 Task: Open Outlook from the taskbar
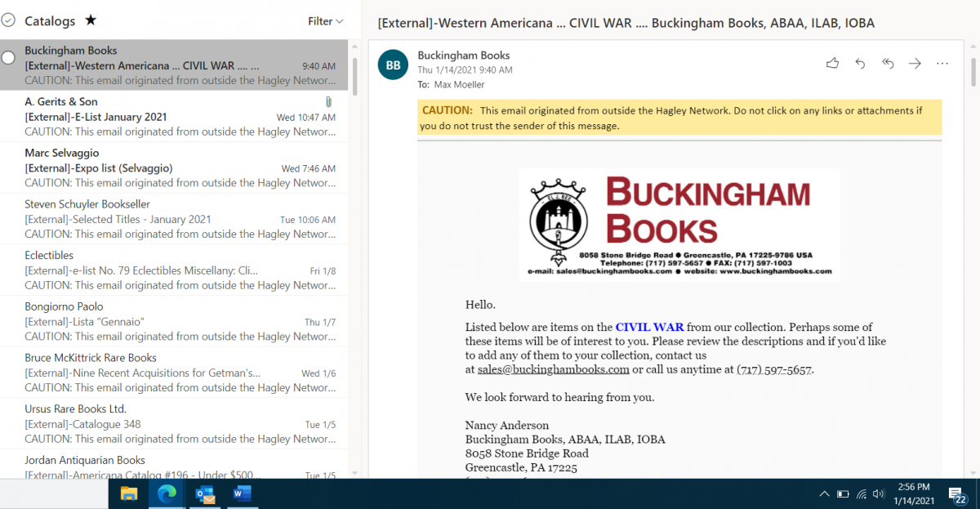pos(204,493)
